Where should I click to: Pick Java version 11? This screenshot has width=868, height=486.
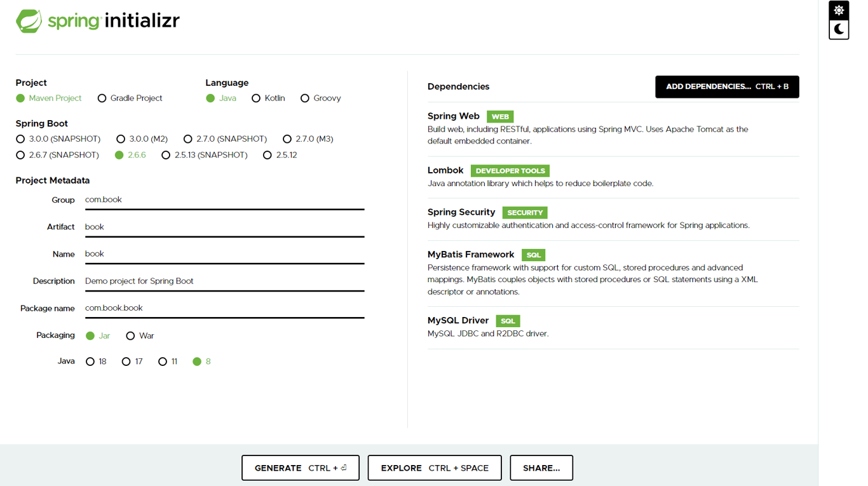tap(168, 361)
